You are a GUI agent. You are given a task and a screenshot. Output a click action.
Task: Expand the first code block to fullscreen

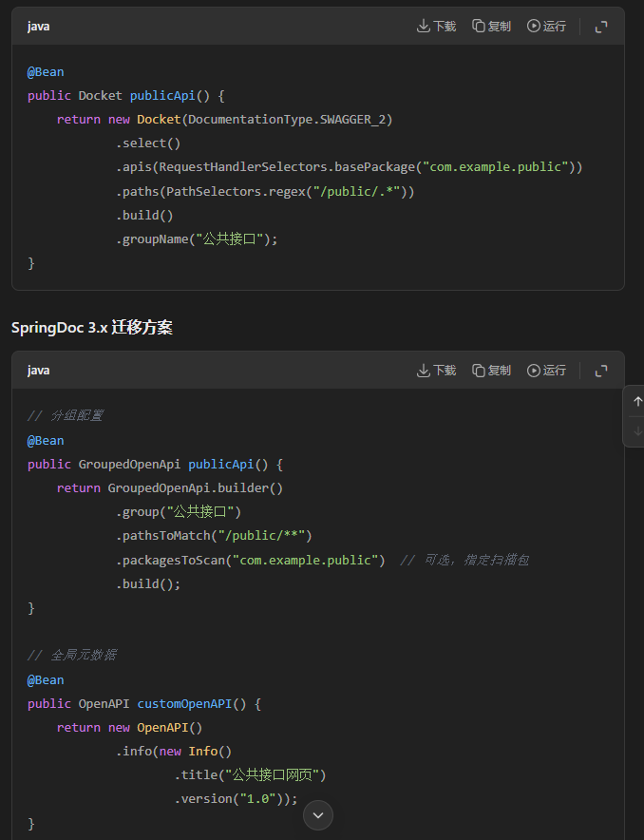pos(601,27)
